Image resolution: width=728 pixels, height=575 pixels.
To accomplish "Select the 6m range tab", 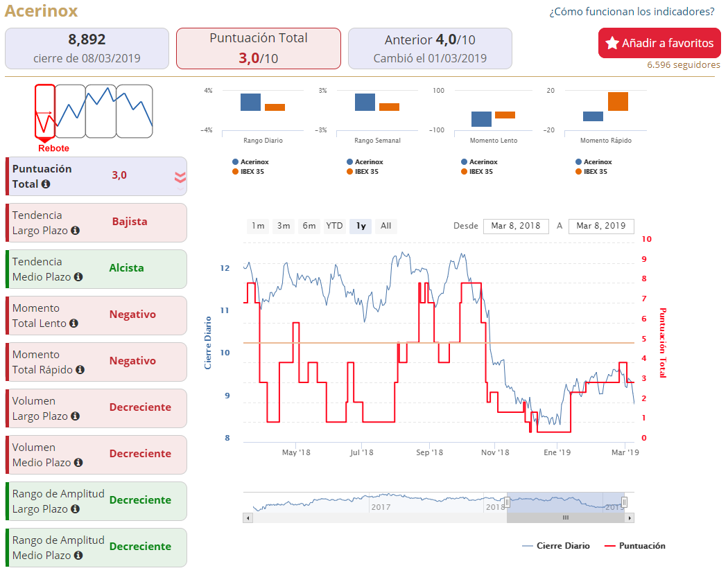I will pos(309,226).
